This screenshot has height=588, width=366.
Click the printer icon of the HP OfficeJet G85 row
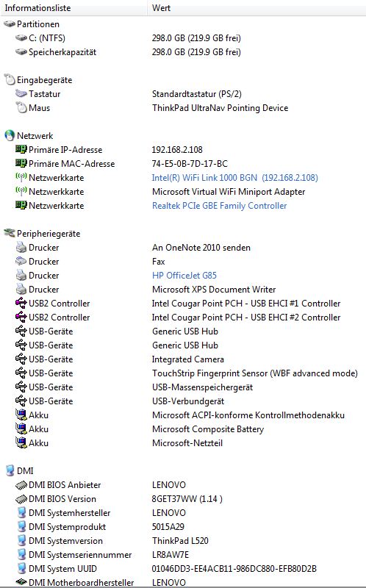tap(21, 275)
